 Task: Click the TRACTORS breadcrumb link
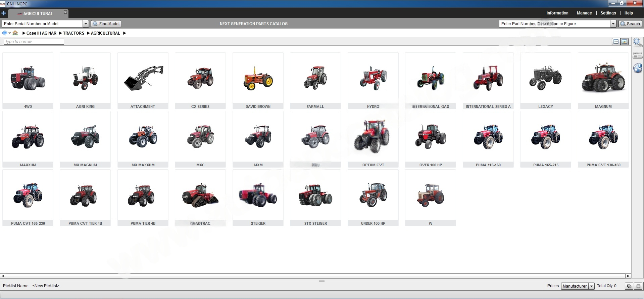(x=73, y=33)
